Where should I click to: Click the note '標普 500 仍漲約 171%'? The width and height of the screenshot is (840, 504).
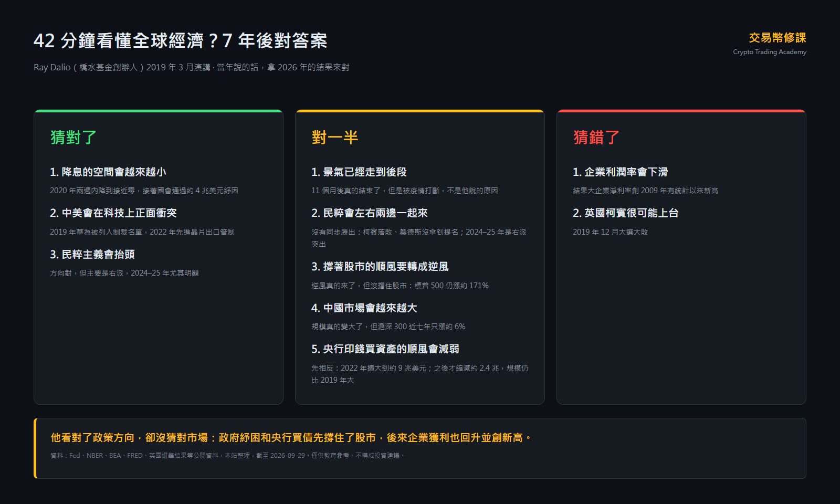pyautogui.click(x=400, y=286)
